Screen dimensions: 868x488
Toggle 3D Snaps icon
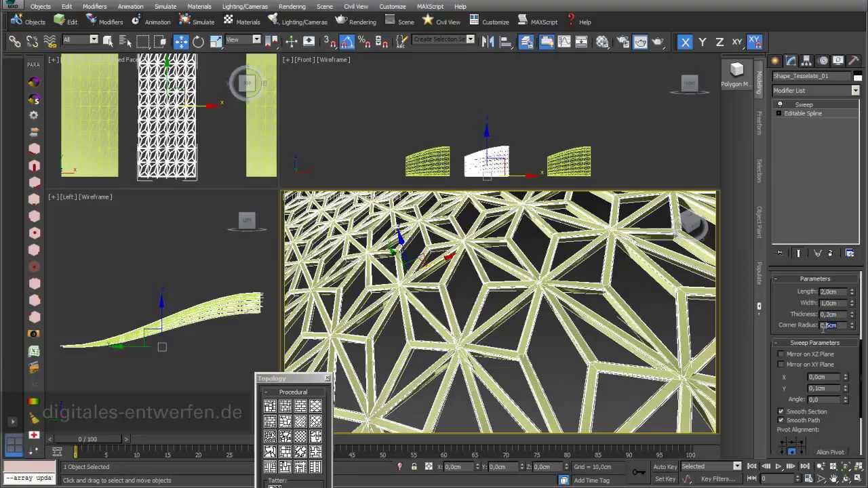[330, 42]
